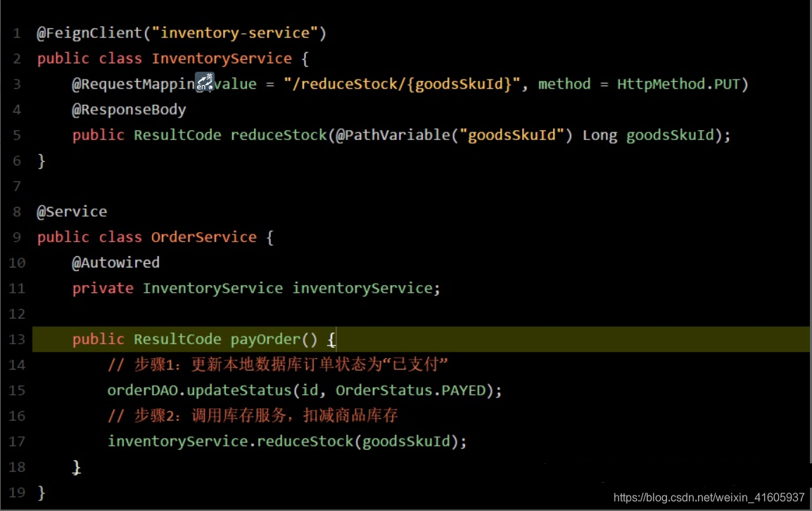The image size is (812, 511).
Task: Click line number 15 in the gutter
Action: [x=17, y=390]
